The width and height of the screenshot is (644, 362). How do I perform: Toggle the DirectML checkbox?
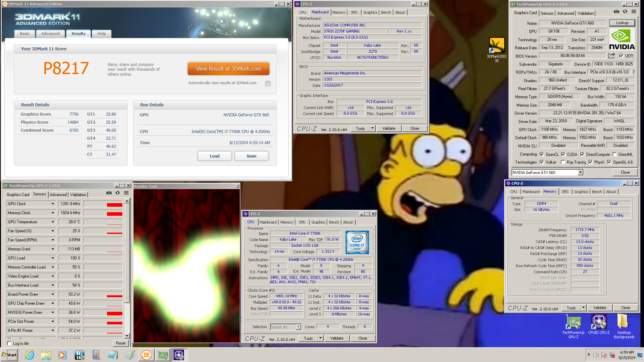[614, 155]
